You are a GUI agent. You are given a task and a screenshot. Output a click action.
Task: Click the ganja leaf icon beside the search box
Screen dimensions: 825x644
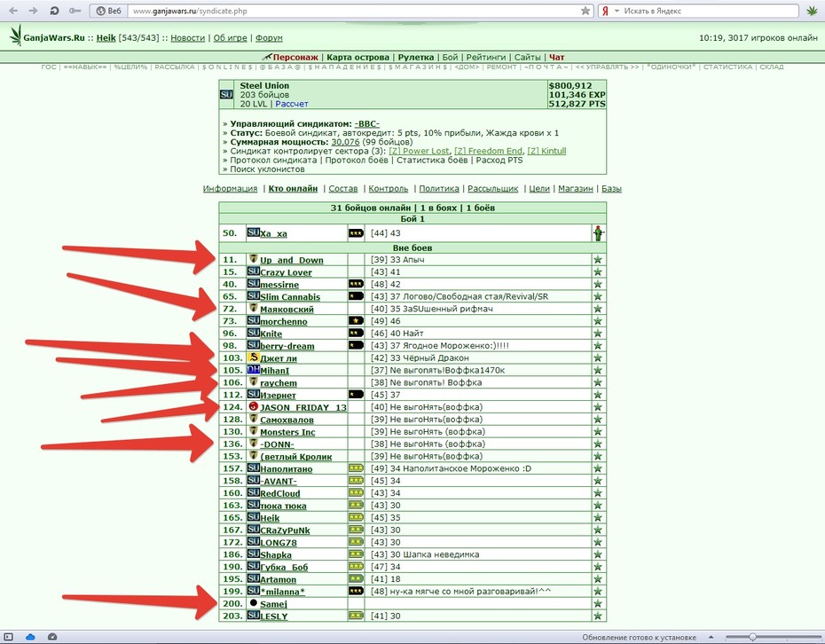click(x=812, y=11)
